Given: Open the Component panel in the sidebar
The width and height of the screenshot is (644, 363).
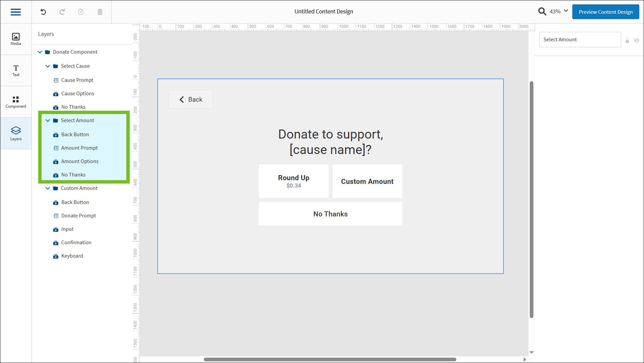Looking at the screenshot, I should coord(16,102).
